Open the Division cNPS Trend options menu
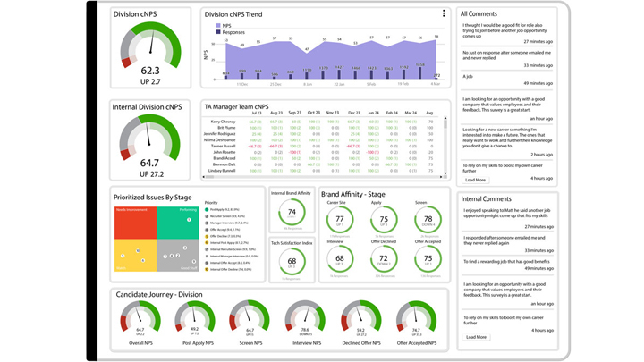 [x=444, y=14]
